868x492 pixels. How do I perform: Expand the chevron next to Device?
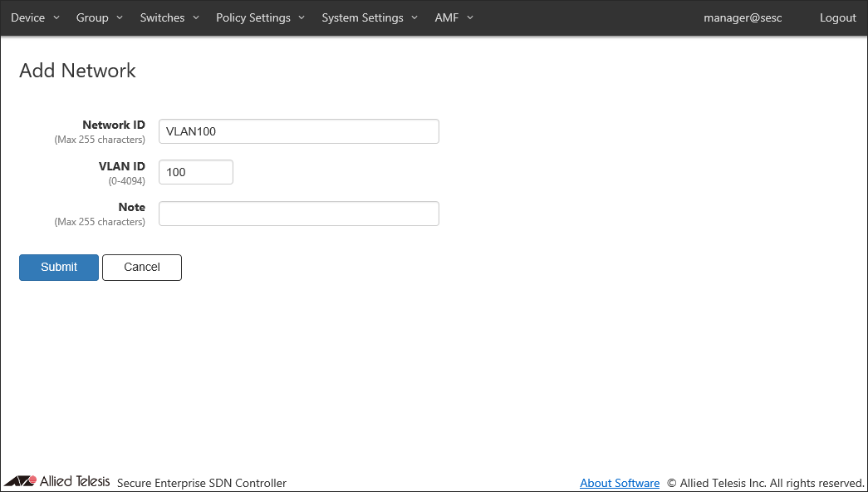click(x=56, y=17)
